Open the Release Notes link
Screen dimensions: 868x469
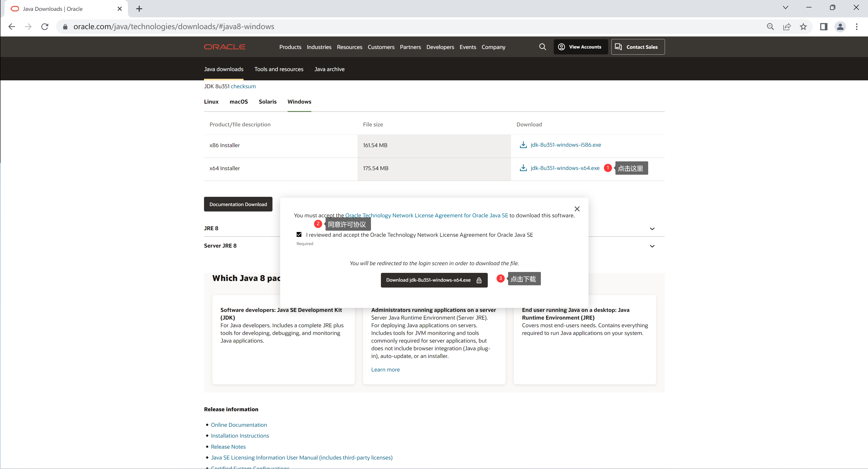228,446
